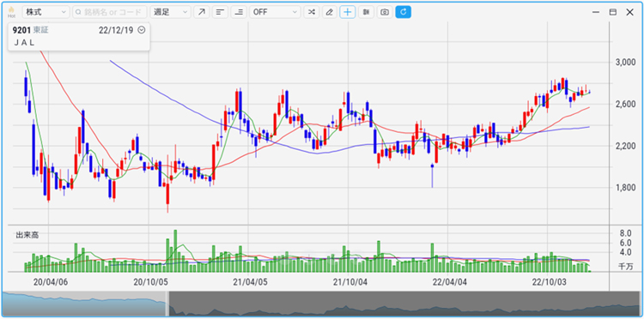Toggle the blue auto-refresh button

pos(404,12)
